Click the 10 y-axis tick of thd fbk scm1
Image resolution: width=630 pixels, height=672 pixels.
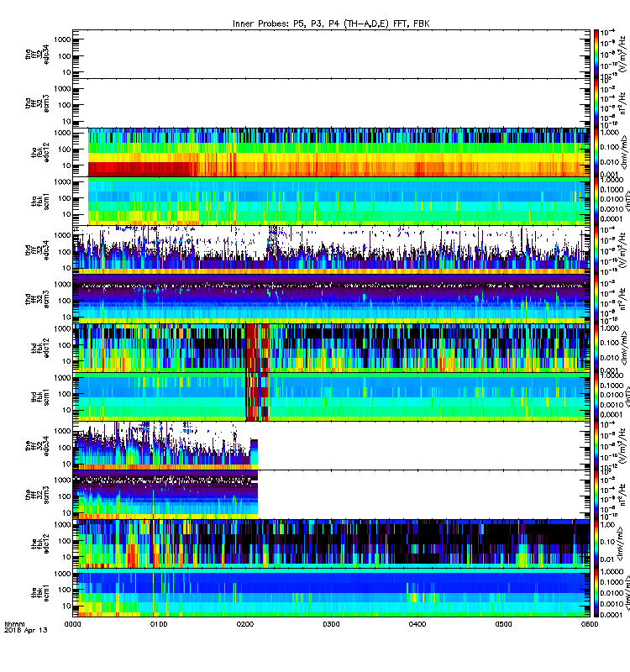[x=67, y=410]
